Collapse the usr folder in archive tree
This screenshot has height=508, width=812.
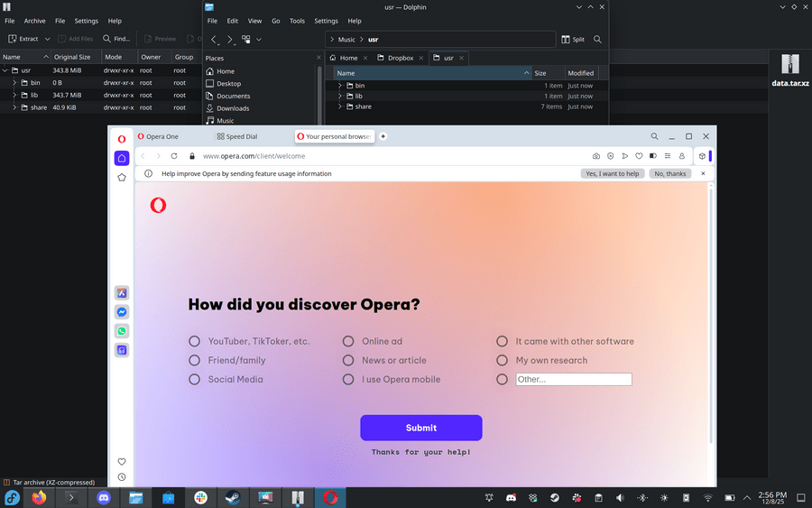(x=5, y=69)
